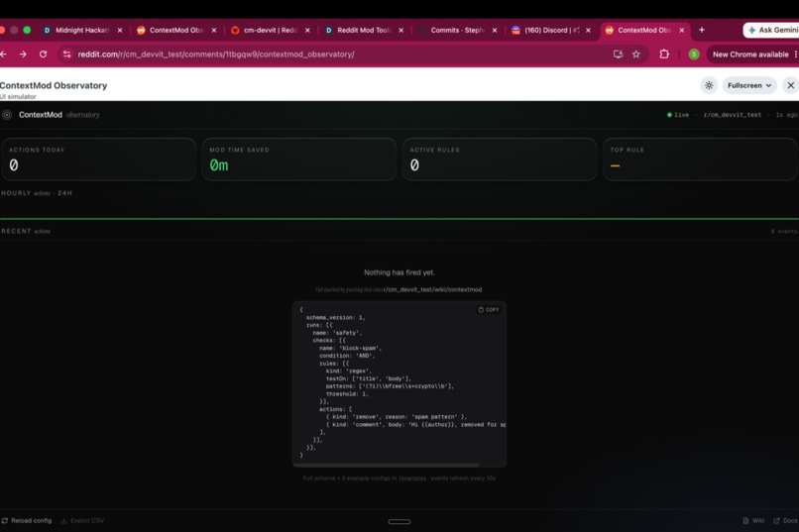Close the ContextMod Observatory UI simulator panel
Image resolution: width=799 pixels, height=532 pixels.
point(790,85)
